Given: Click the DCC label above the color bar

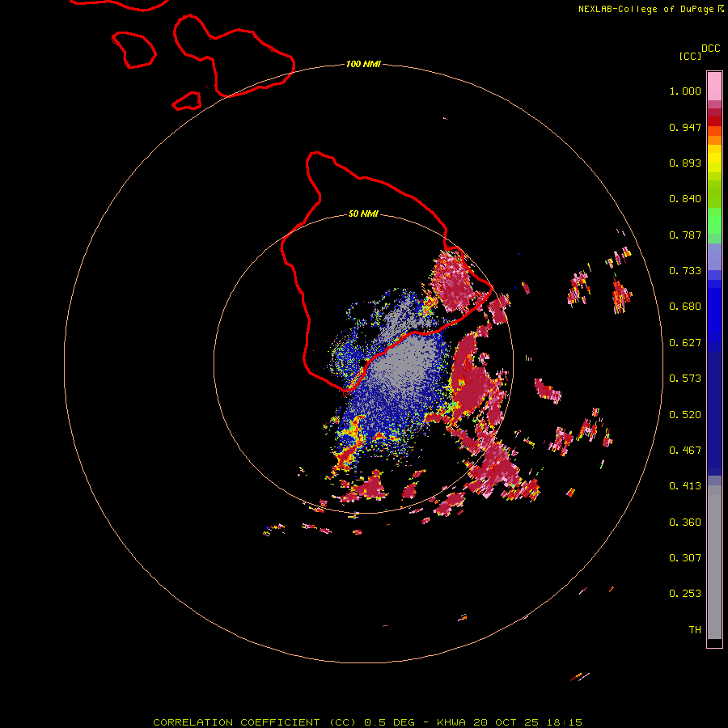Looking at the screenshot, I should click(x=710, y=49).
